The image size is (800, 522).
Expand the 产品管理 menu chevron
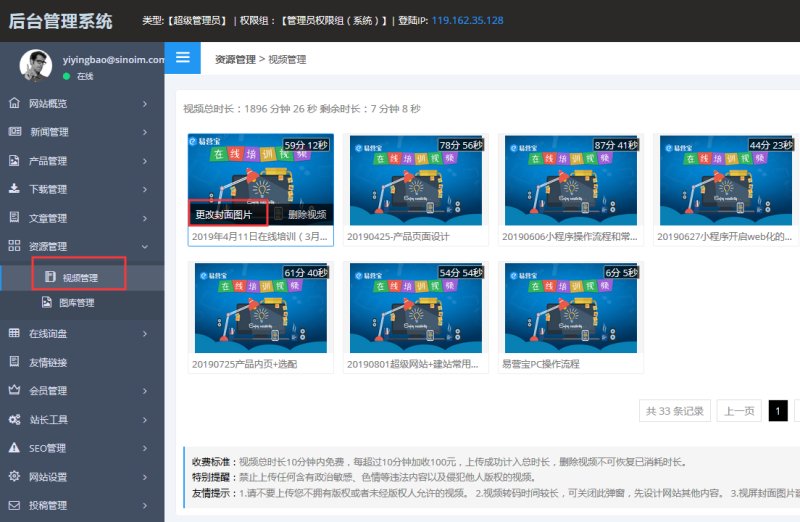click(145, 160)
